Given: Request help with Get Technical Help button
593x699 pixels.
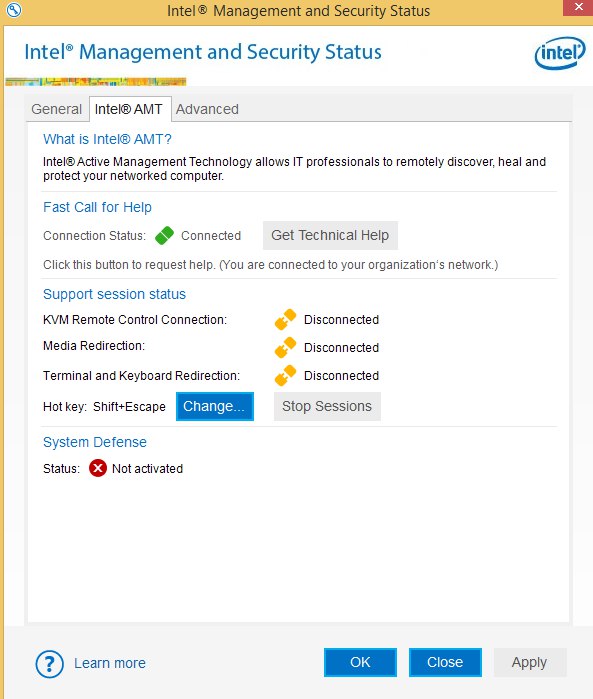Looking at the screenshot, I should (330, 235).
